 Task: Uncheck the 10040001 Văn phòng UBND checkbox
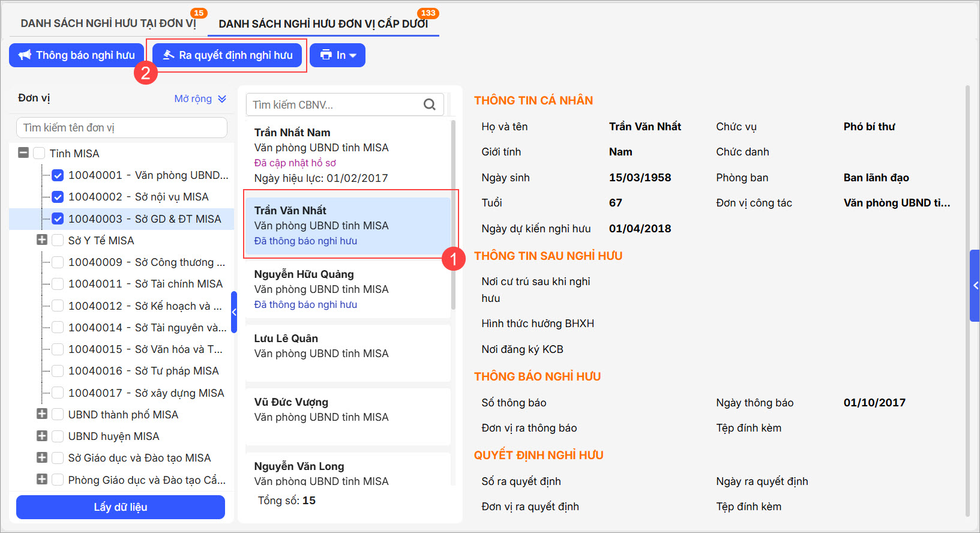coord(58,175)
